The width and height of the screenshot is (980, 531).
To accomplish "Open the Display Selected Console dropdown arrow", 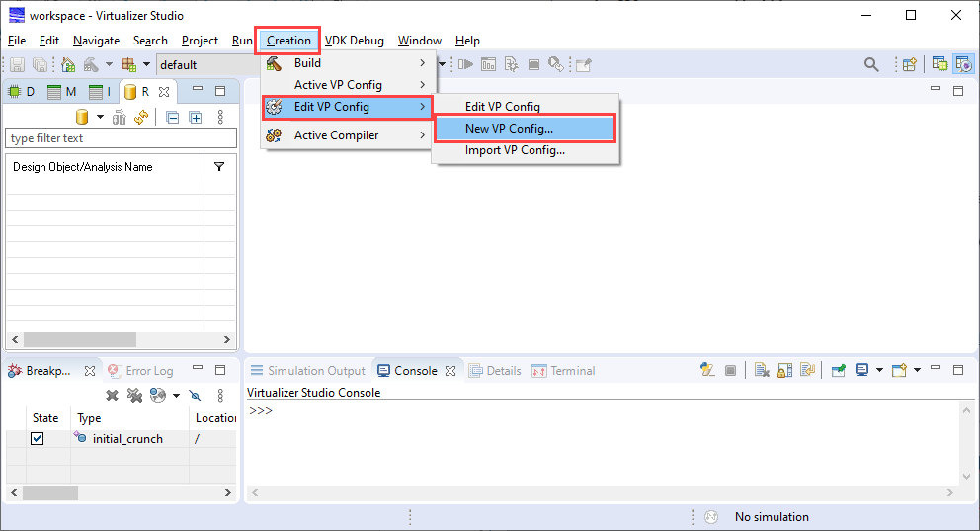I will (879, 370).
